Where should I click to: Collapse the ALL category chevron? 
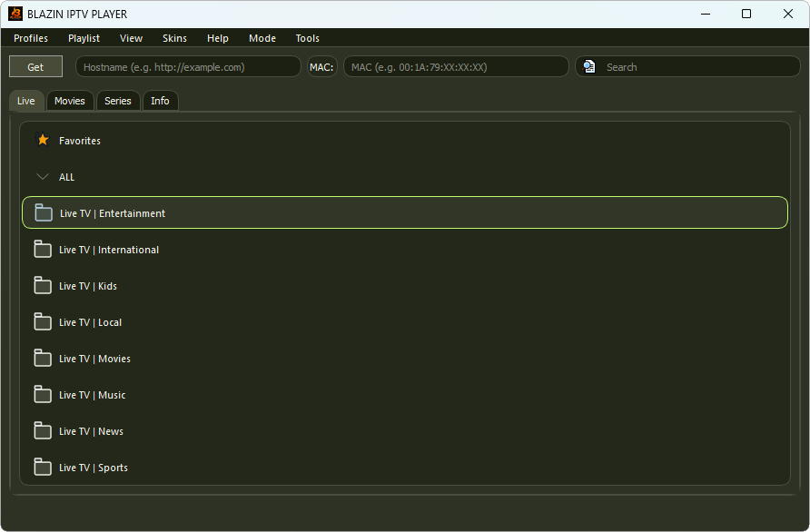point(43,177)
